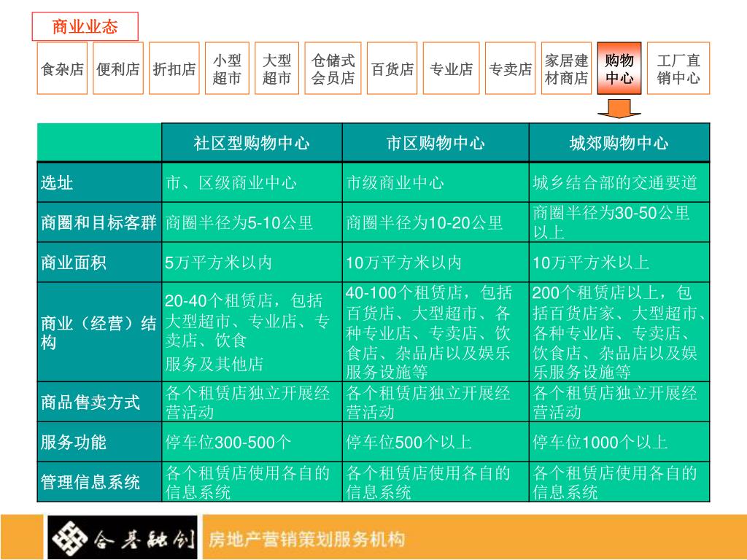Select the 商业面积 row label
This screenshot has height=560, width=747.
pos(99,262)
